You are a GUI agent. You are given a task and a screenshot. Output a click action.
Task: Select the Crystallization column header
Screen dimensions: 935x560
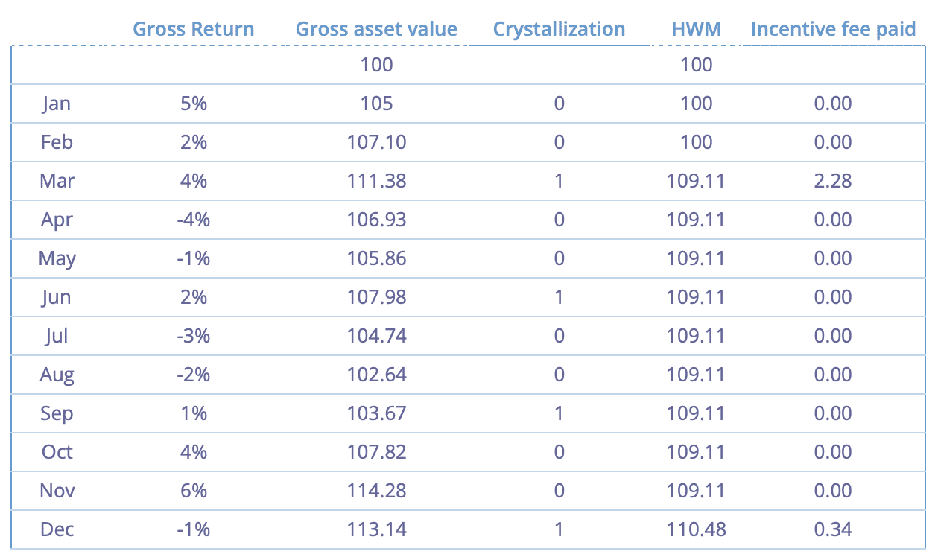[x=559, y=29]
